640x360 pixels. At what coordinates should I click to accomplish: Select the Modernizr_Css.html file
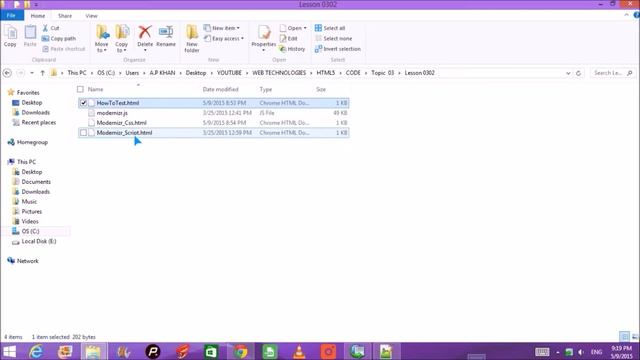121,122
